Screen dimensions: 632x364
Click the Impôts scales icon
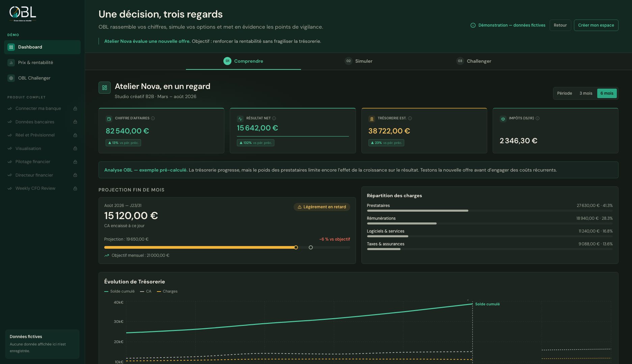[503, 119]
